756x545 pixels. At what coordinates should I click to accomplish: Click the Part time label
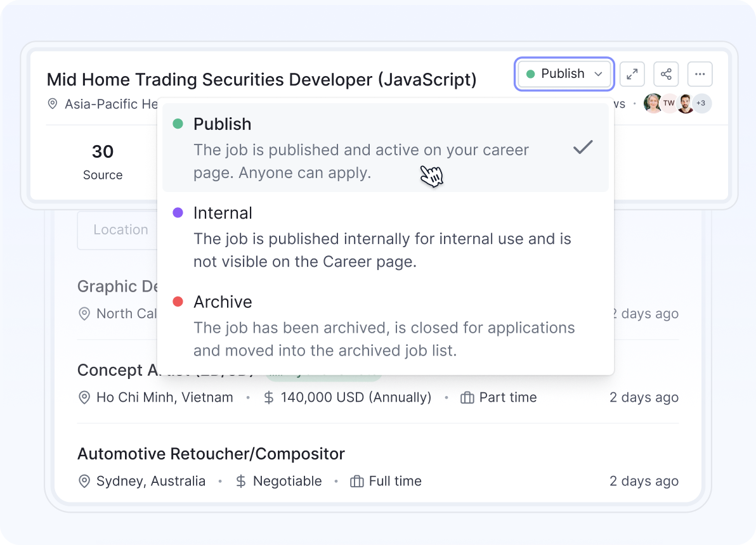click(507, 397)
